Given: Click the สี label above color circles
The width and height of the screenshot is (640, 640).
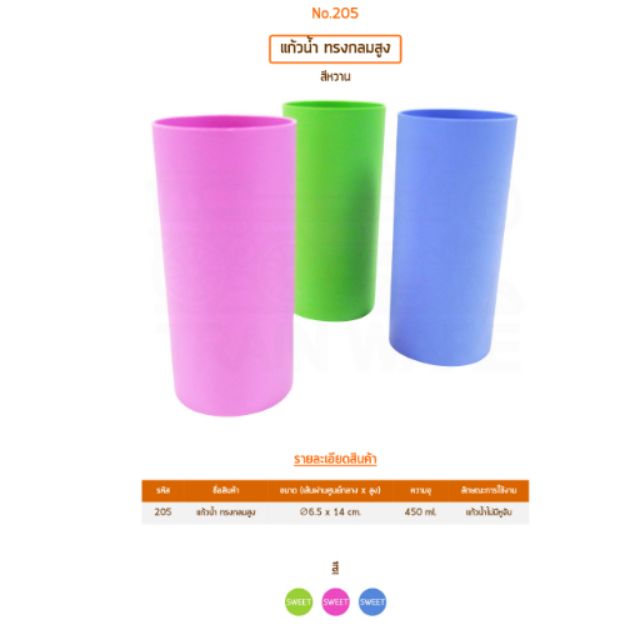Looking at the screenshot, I should coord(336,568).
